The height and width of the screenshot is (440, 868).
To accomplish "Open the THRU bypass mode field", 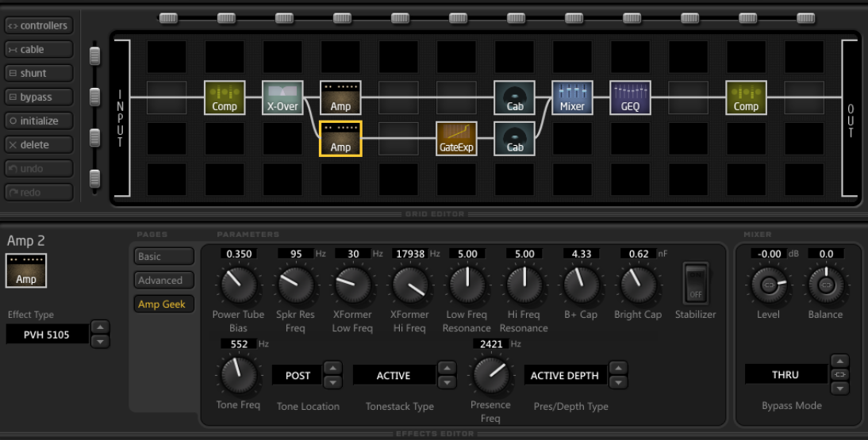I will 786,375.
